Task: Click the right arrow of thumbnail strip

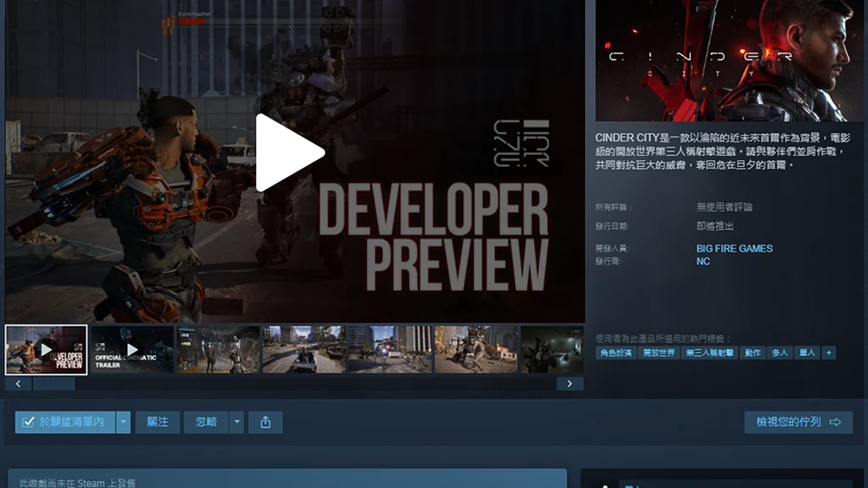Action: (570, 384)
